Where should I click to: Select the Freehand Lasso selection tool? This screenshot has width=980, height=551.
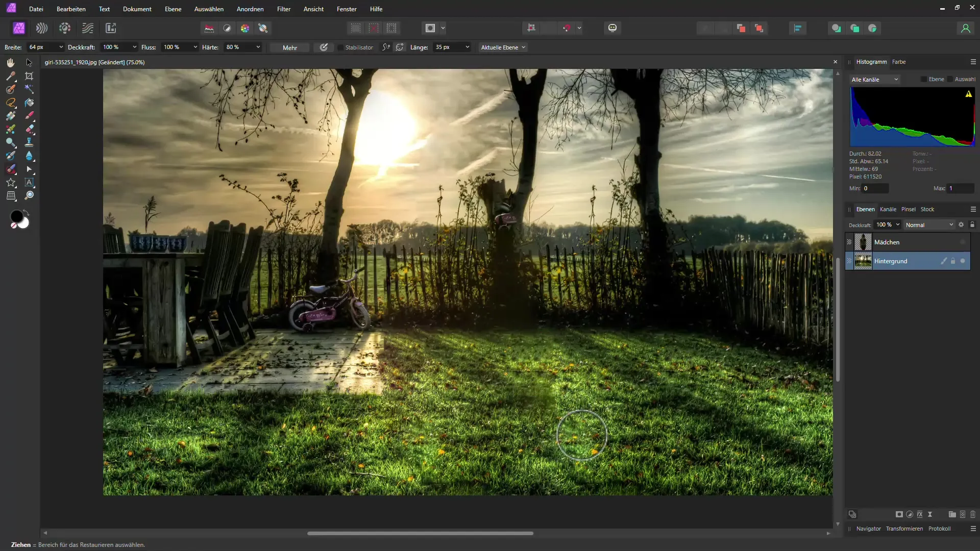(x=11, y=103)
